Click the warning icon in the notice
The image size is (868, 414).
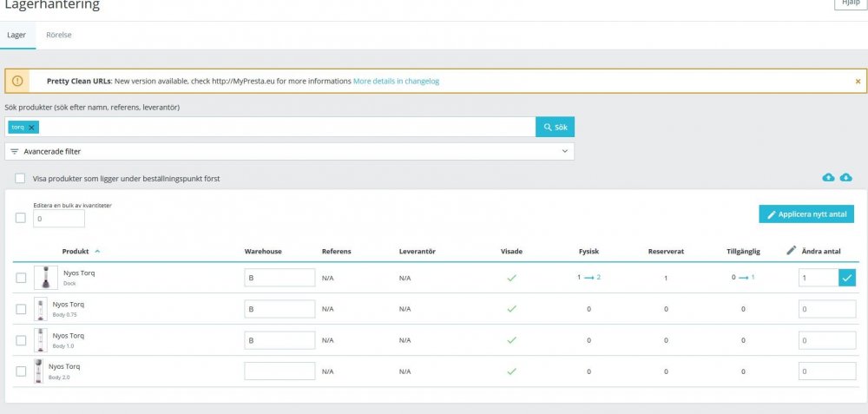(17, 81)
